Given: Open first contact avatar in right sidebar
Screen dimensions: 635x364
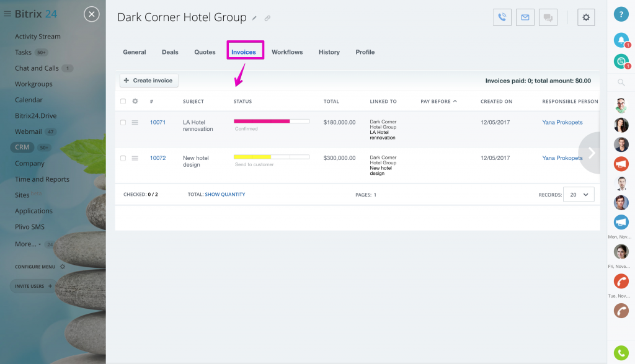Looking at the screenshot, I should [x=621, y=105].
